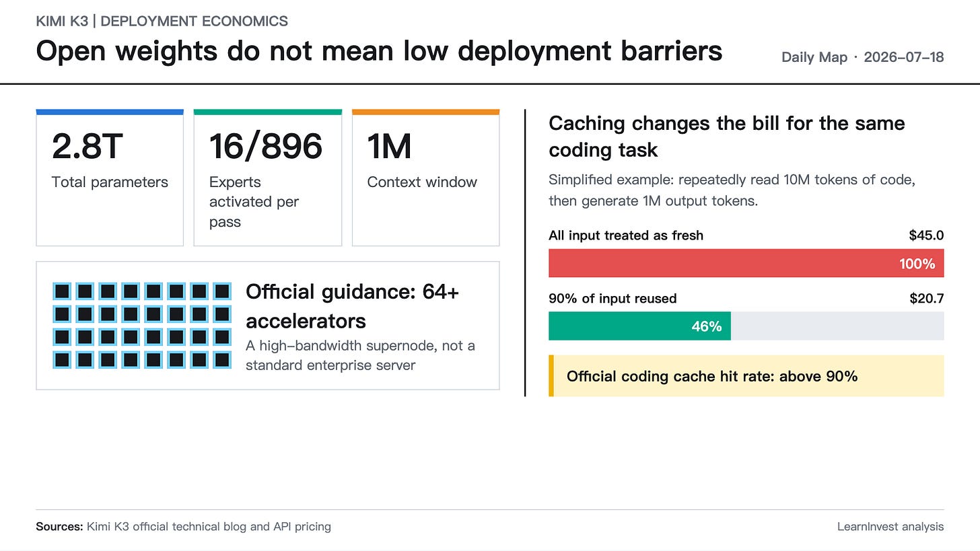Click the 'Caching changes the bill' section heading
Image resolution: width=980 pixels, height=551 pixels.
727,137
